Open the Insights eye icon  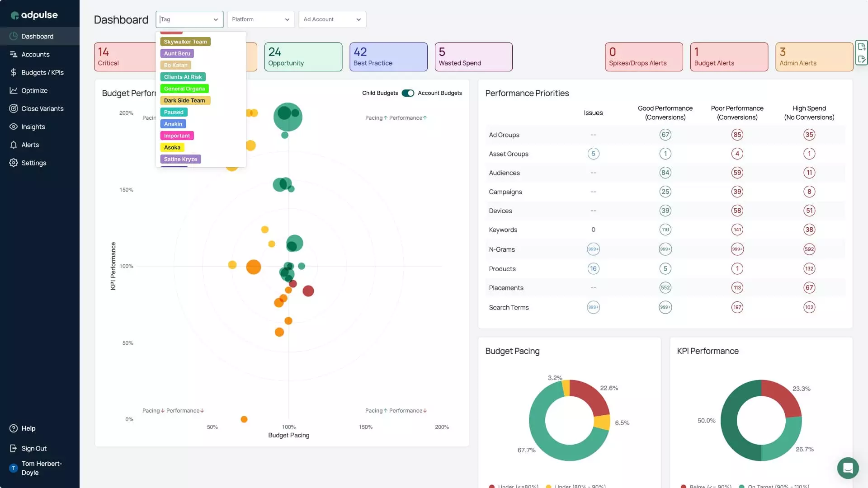point(14,127)
